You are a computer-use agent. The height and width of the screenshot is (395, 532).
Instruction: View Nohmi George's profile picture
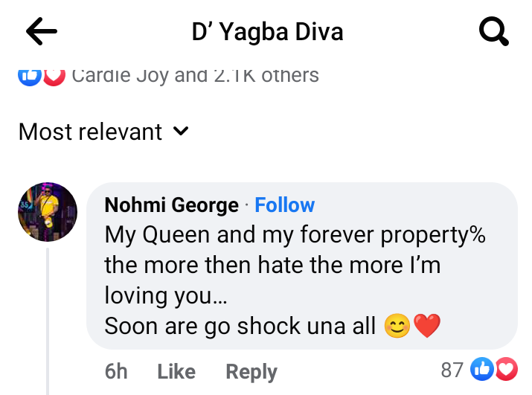(48, 212)
